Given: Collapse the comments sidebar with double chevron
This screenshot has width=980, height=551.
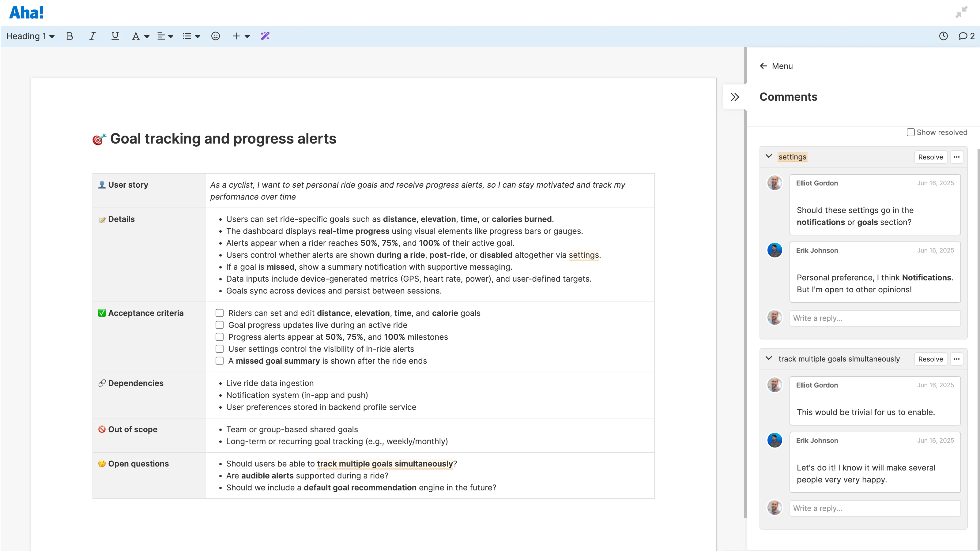Looking at the screenshot, I should (735, 97).
